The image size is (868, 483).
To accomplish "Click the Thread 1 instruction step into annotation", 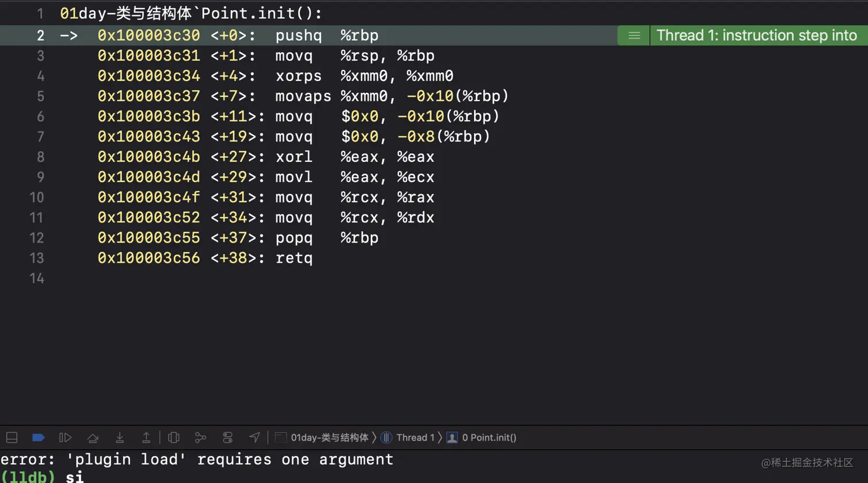I will pyautogui.click(x=757, y=36).
